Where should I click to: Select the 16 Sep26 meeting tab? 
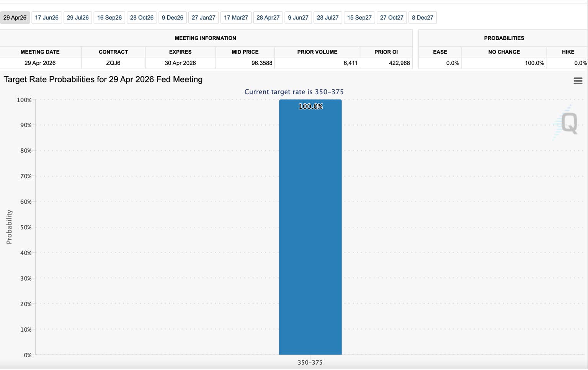pos(109,18)
